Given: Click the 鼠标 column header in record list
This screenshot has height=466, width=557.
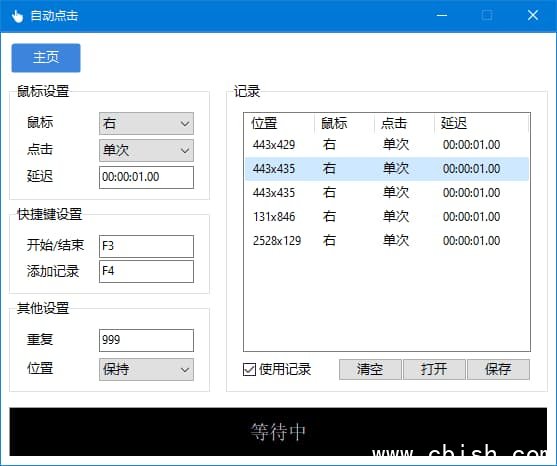Looking at the screenshot, I should (344, 123).
